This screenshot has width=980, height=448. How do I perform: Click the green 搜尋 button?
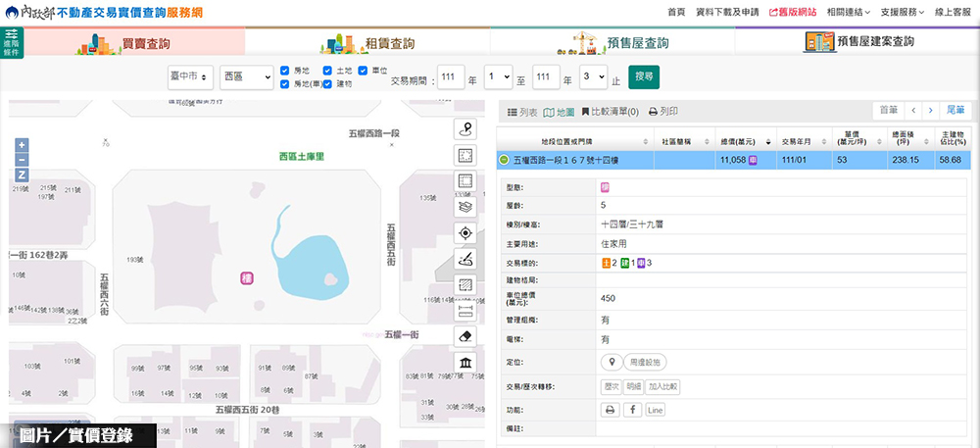pos(643,76)
